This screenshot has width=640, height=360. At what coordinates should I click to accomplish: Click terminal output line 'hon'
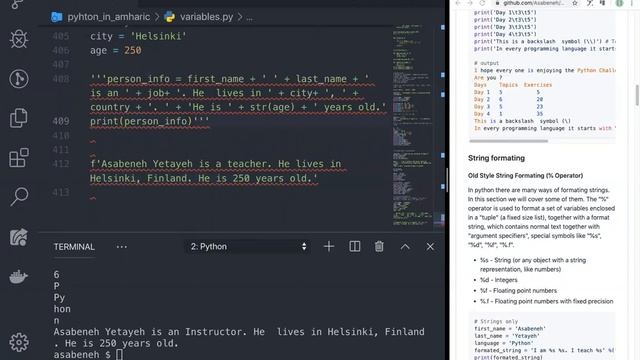click(62, 309)
